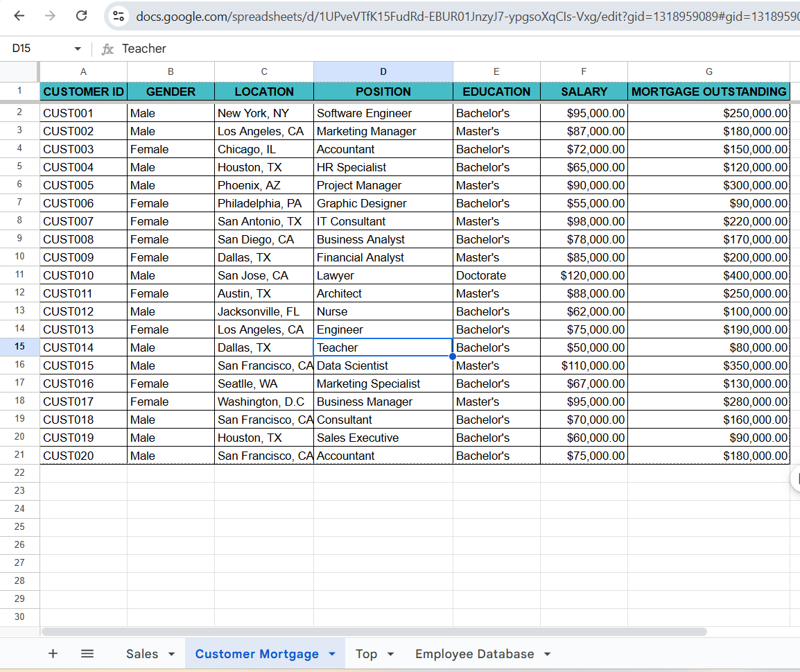Expand the Sales tab dropdown arrow

(171, 654)
